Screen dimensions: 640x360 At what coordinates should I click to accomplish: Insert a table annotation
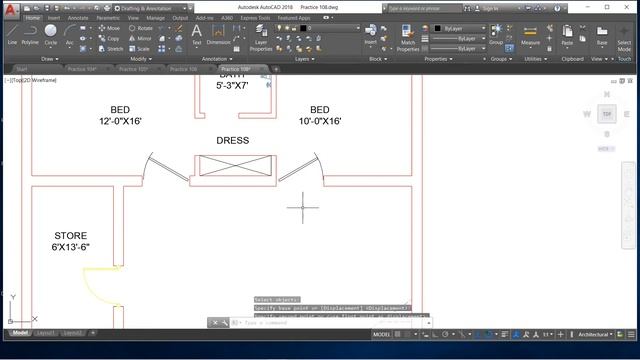point(237,49)
